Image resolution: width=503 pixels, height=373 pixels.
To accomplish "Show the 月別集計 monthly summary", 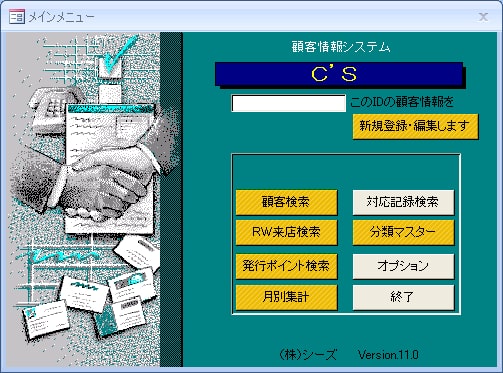I will point(286,297).
